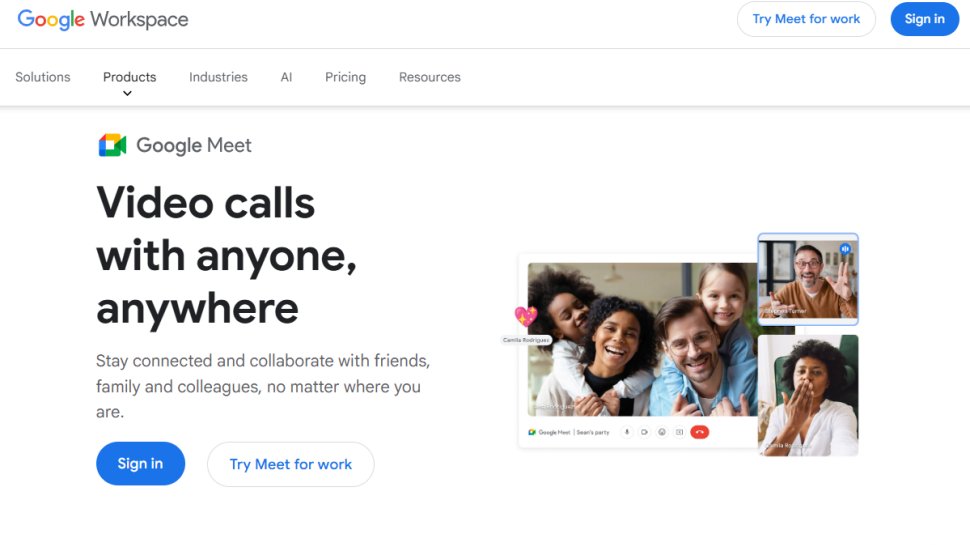Viewport: 970px width, 545px height.
Task: Go to the AI menu item
Action: 286,77
